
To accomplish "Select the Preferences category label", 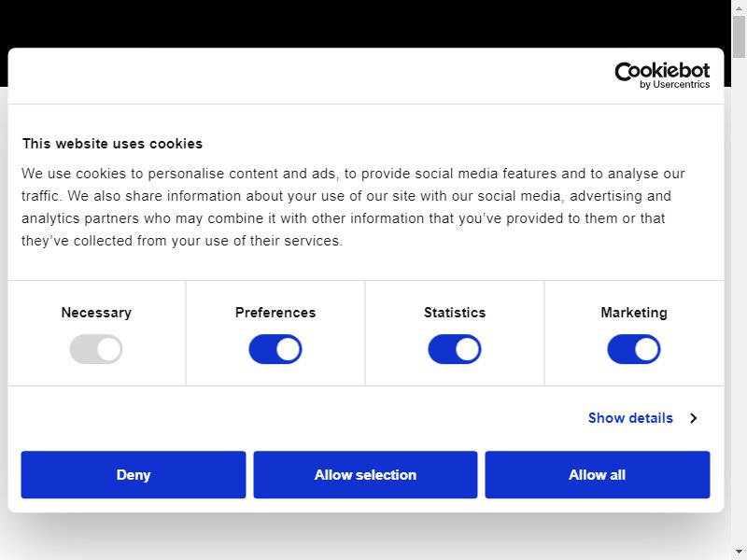I will 275,313.
